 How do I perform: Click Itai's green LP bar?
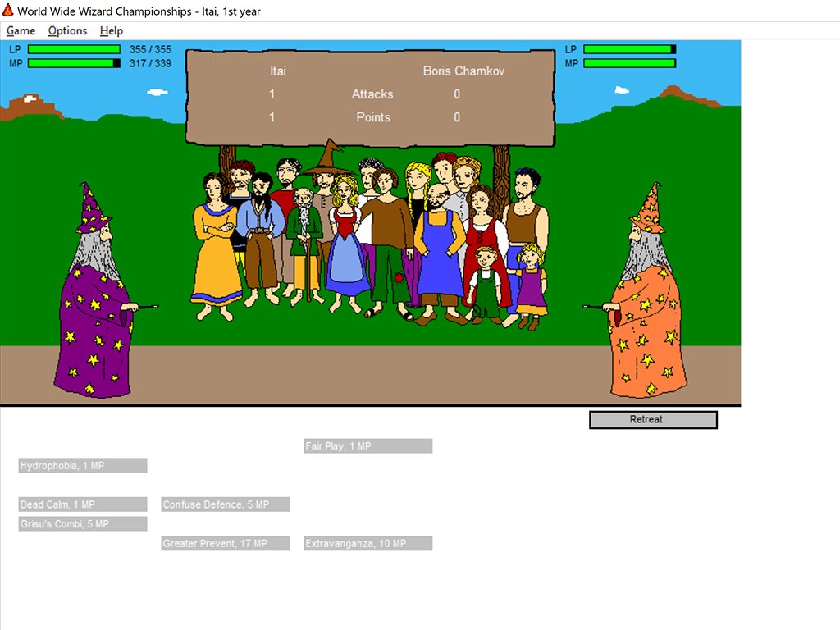coord(74,49)
